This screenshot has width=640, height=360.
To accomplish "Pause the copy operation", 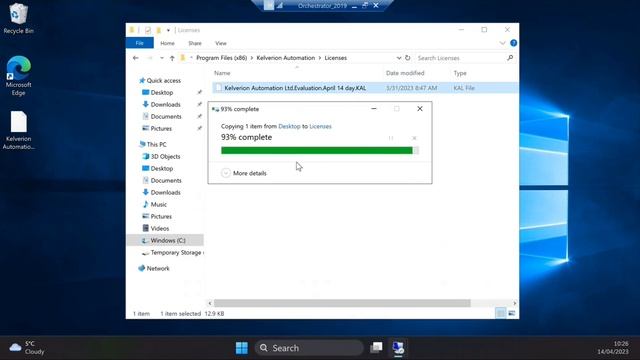I will (391, 138).
